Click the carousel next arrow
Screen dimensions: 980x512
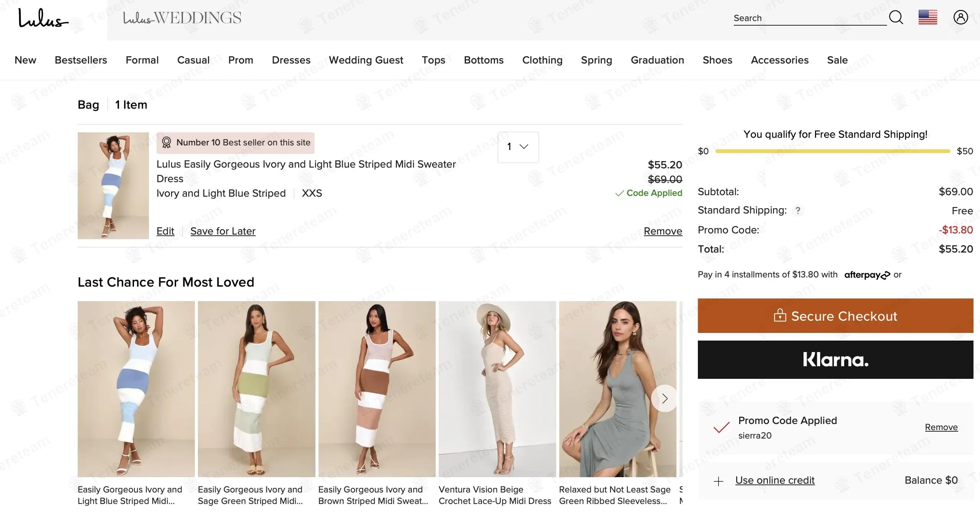coord(665,398)
